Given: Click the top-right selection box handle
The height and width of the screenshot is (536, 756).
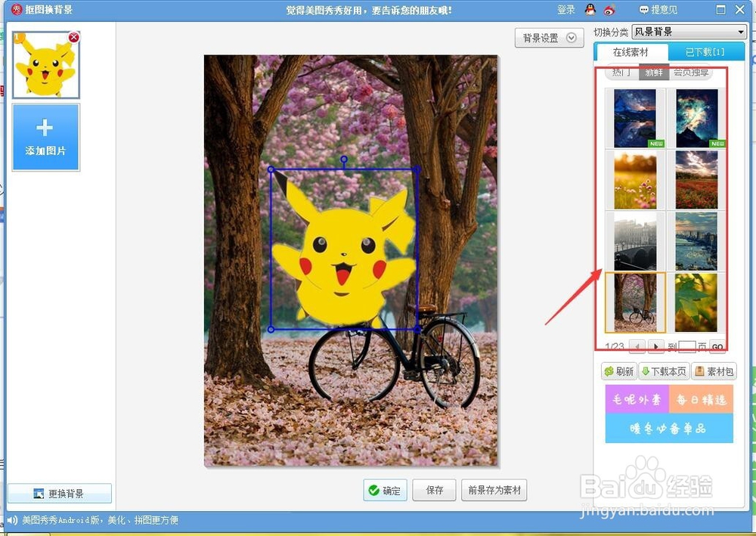Looking at the screenshot, I should [417, 169].
